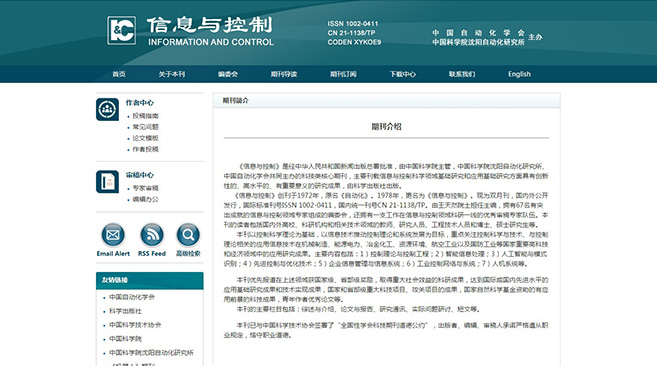Click INFORMATION AND CONTROL subtitle text

tap(211, 42)
